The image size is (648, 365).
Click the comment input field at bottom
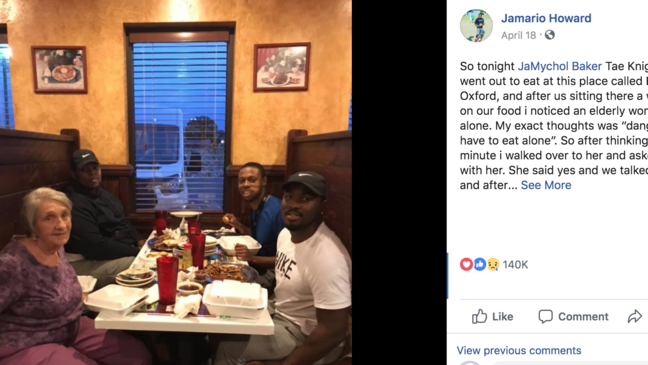coord(570,363)
